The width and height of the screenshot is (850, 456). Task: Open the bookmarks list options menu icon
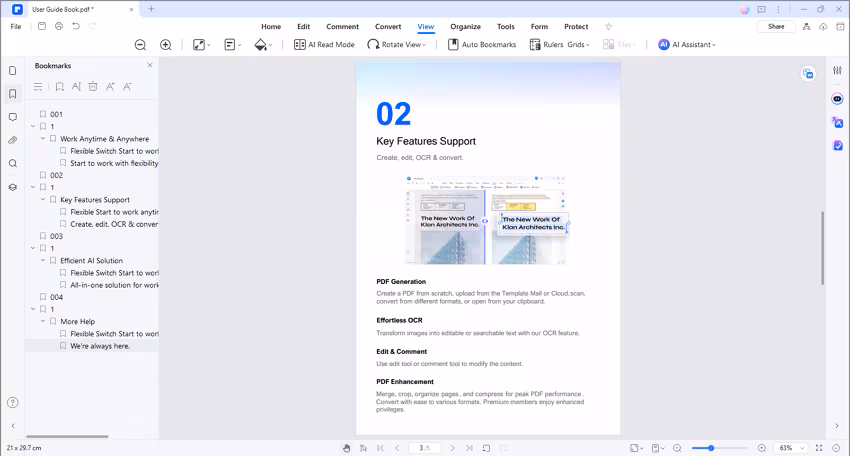tap(38, 87)
